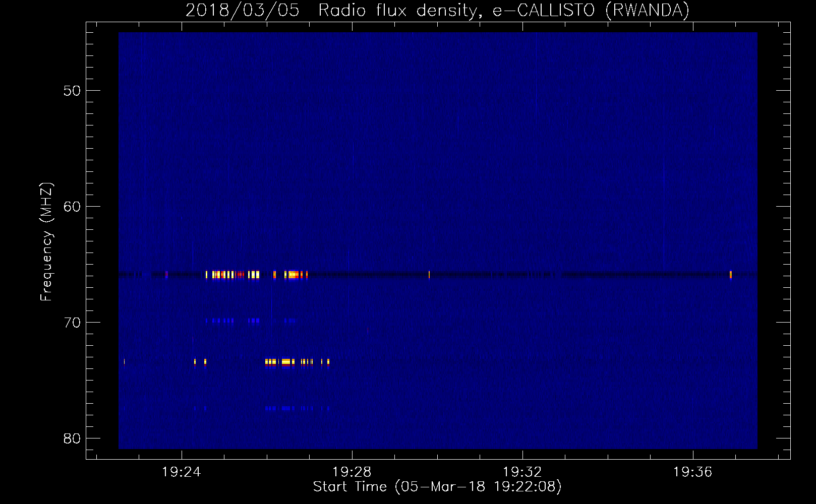
Task: Click the frequency tick label '50'
Action: click(x=72, y=91)
